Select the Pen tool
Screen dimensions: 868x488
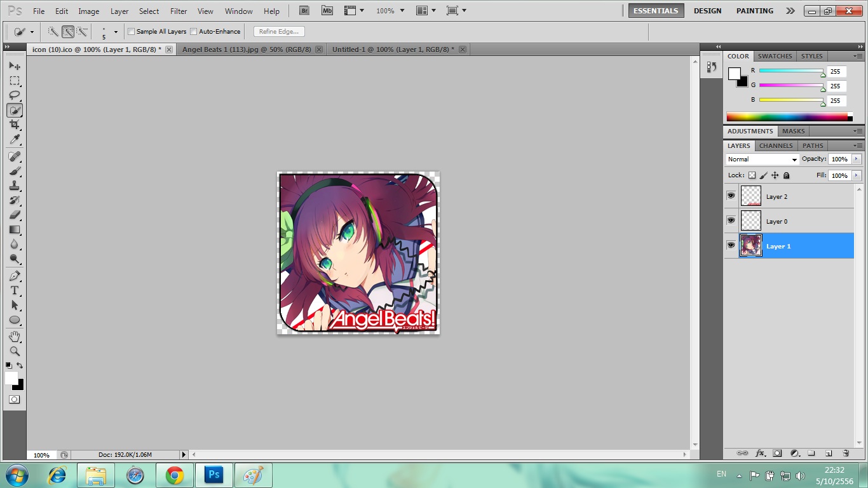coord(15,276)
